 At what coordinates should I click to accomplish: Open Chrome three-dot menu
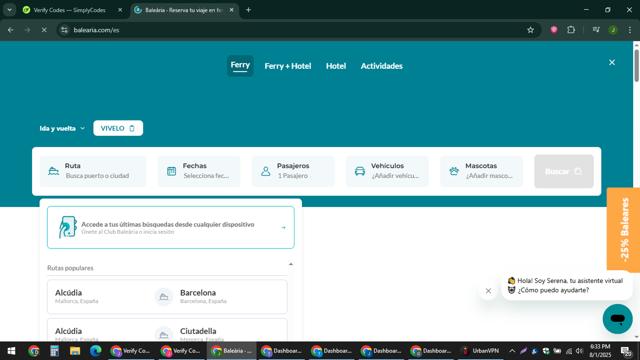point(630,30)
